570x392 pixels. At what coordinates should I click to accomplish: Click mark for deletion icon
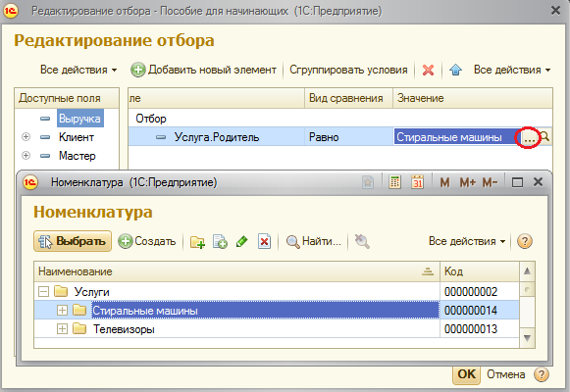pos(264,241)
